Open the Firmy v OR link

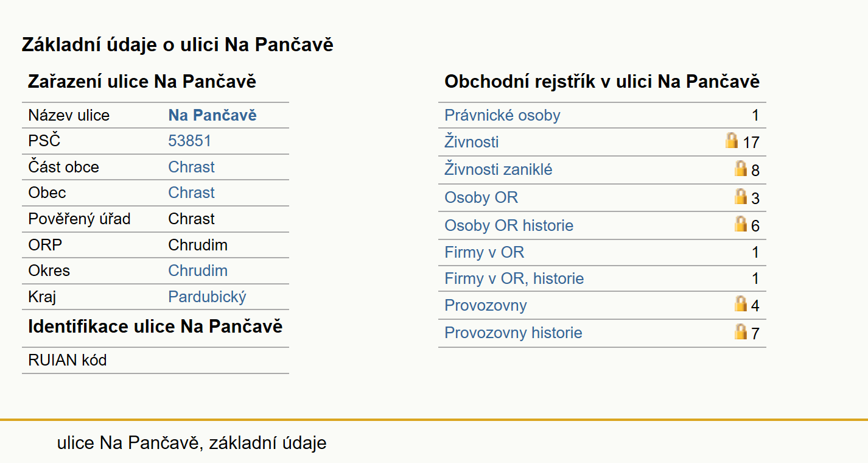484,252
